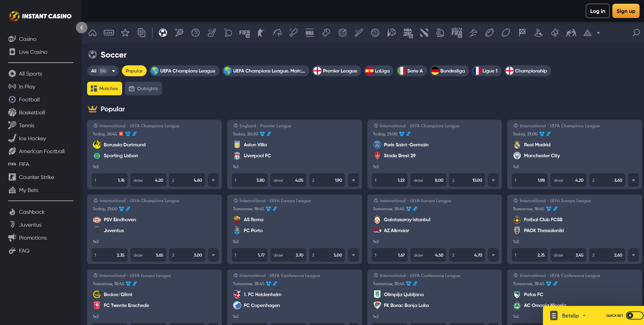Select the MMA sport icon
This screenshot has height=325, width=644.
310,33
